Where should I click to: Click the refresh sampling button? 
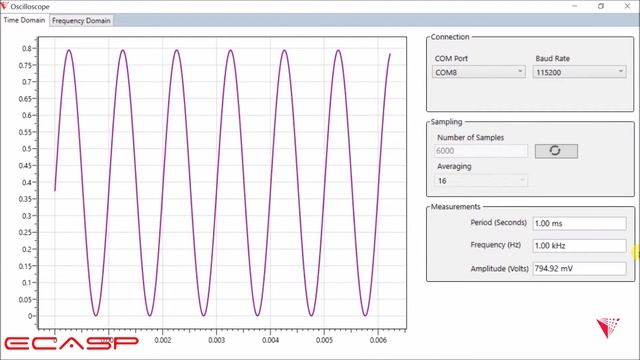[556, 151]
